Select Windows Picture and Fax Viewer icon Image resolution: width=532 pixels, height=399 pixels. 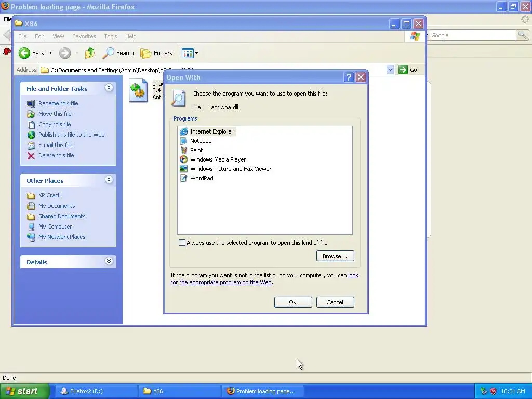[183, 169]
